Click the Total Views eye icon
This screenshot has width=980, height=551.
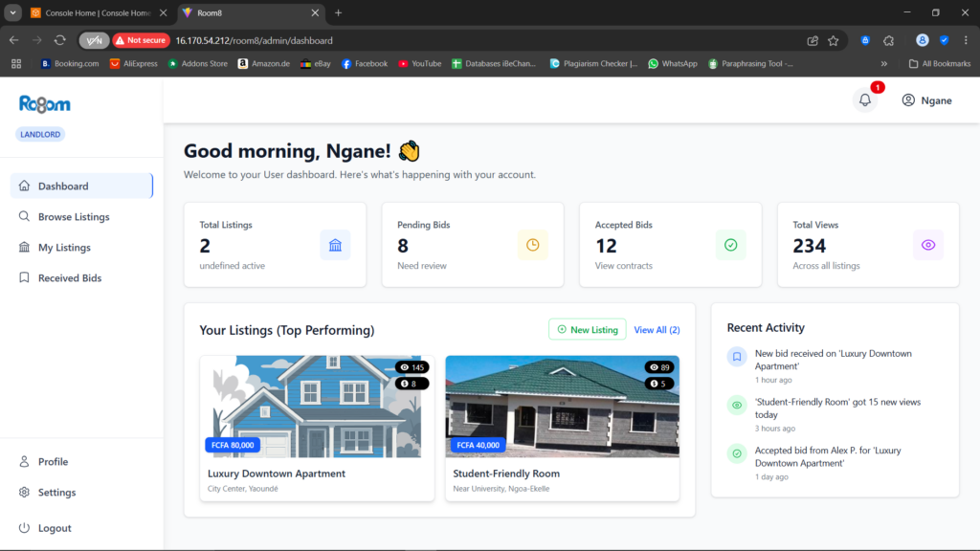pos(928,245)
